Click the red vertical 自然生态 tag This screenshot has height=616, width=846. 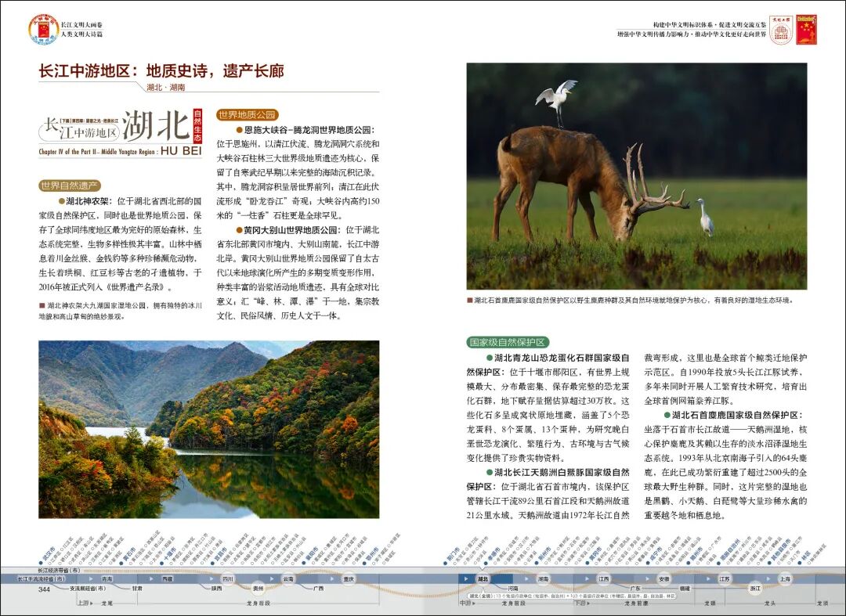click(197, 125)
